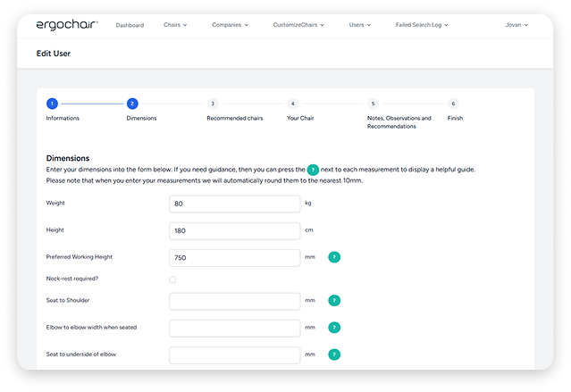Open help guide for Seat to Shoulder
Image resolution: width=571 pixels, height=392 pixels.
[x=334, y=301]
